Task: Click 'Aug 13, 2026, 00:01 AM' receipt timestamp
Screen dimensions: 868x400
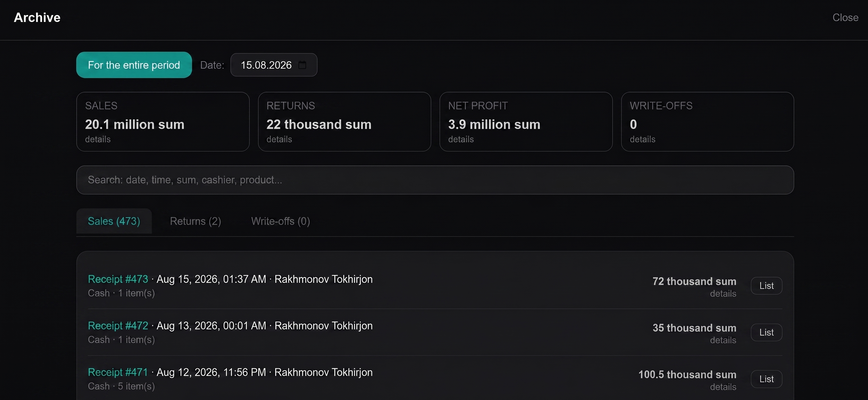Action: click(211, 326)
